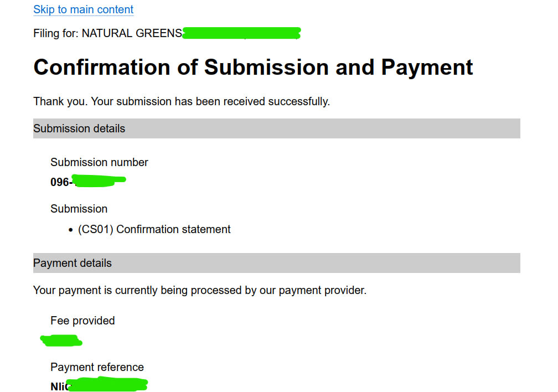Click the 'Filing for:' label text
The image size is (558, 392).
click(56, 33)
